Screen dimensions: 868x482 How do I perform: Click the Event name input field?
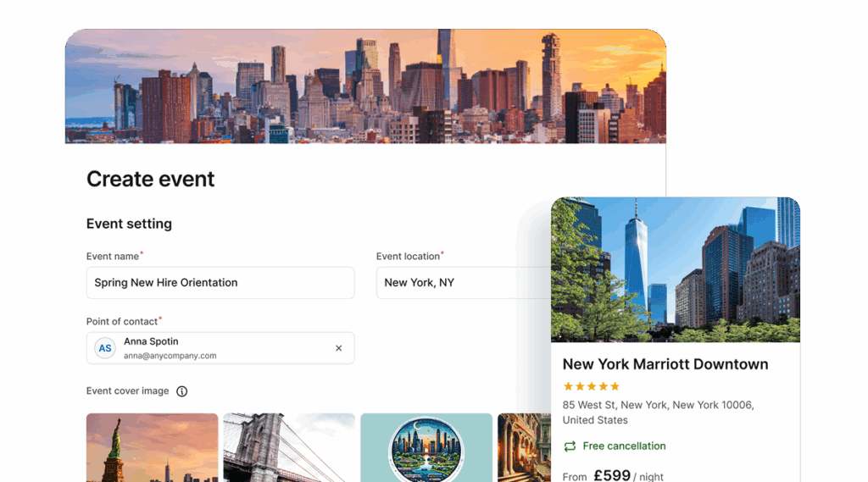click(220, 283)
